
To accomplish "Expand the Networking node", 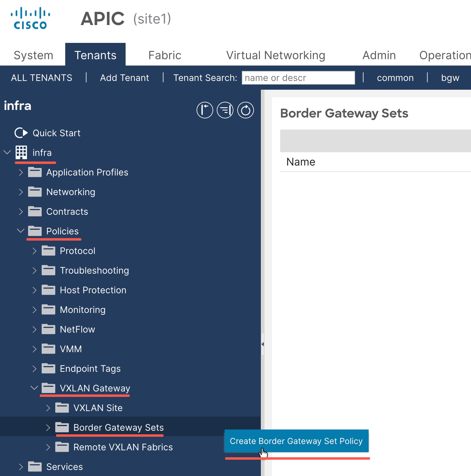I will coord(21,192).
